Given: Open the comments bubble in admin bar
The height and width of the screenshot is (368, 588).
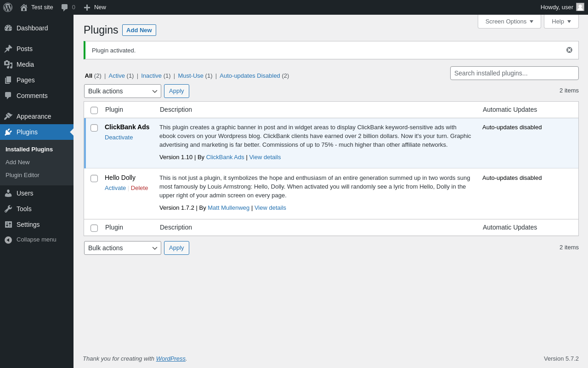Looking at the screenshot, I should (65, 7).
